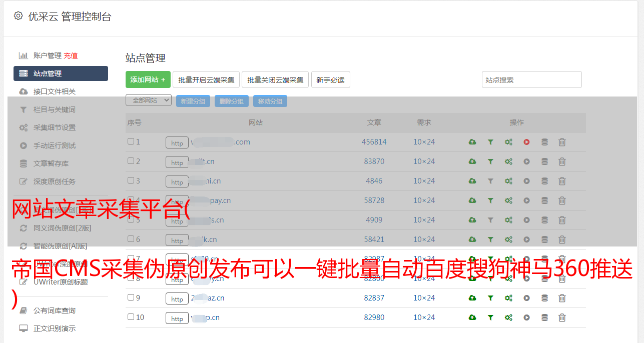Open article database in row 9
Viewport: 644px width, 343px height.
click(544, 298)
